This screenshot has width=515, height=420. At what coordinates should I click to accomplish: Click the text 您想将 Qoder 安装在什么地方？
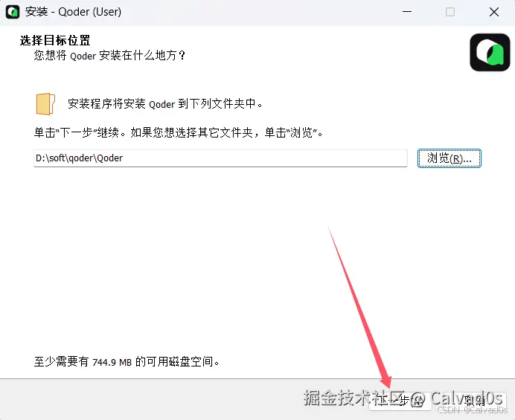[x=109, y=55]
